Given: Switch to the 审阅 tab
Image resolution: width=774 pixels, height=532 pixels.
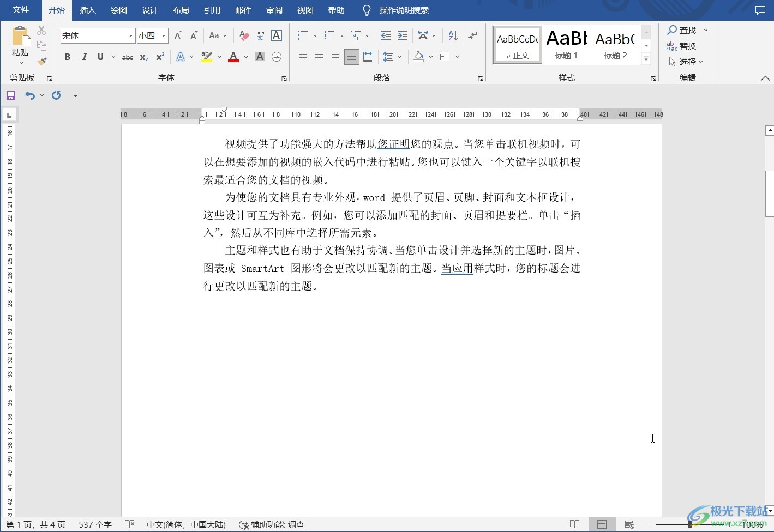Looking at the screenshot, I should click(274, 10).
